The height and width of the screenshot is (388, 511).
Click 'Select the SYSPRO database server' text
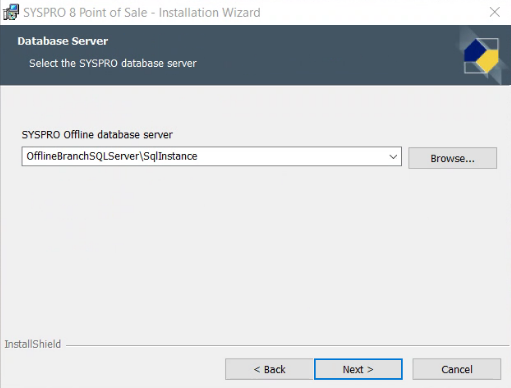point(113,63)
